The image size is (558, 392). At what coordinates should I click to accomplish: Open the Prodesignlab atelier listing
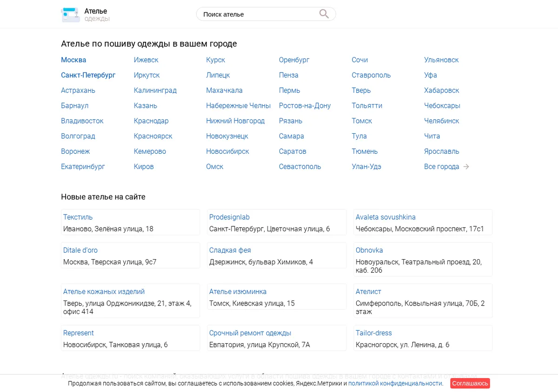(229, 217)
